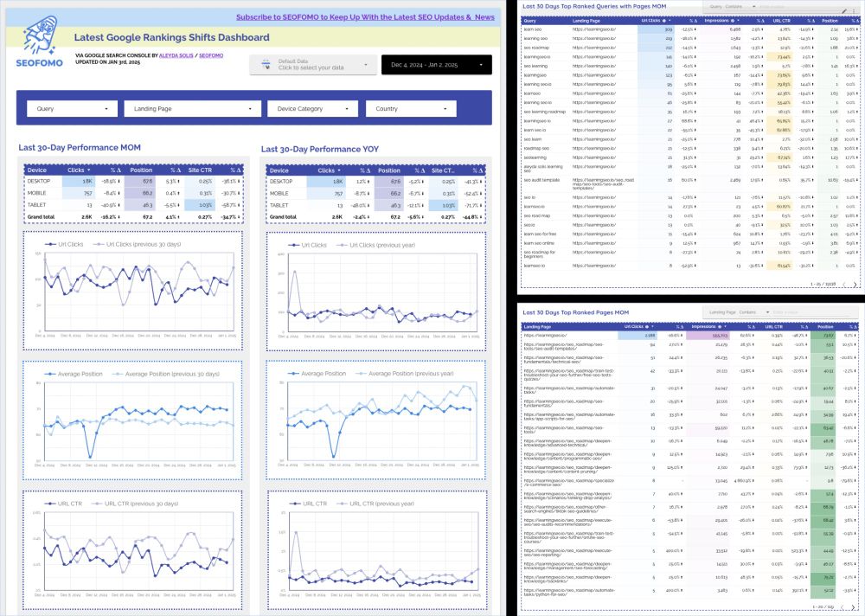
Task: Select MOBILE row in MOM performance table
Action: coord(133,193)
